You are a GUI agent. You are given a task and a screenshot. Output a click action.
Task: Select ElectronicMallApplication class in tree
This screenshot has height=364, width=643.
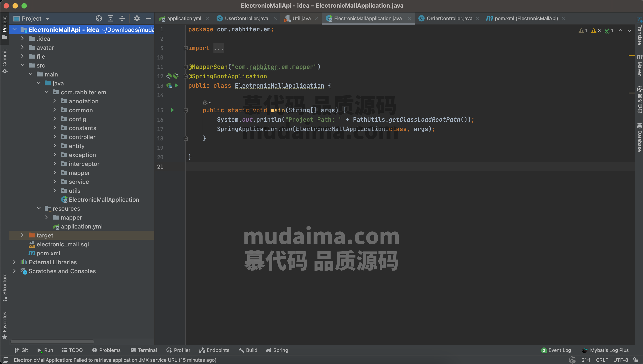[x=104, y=199]
